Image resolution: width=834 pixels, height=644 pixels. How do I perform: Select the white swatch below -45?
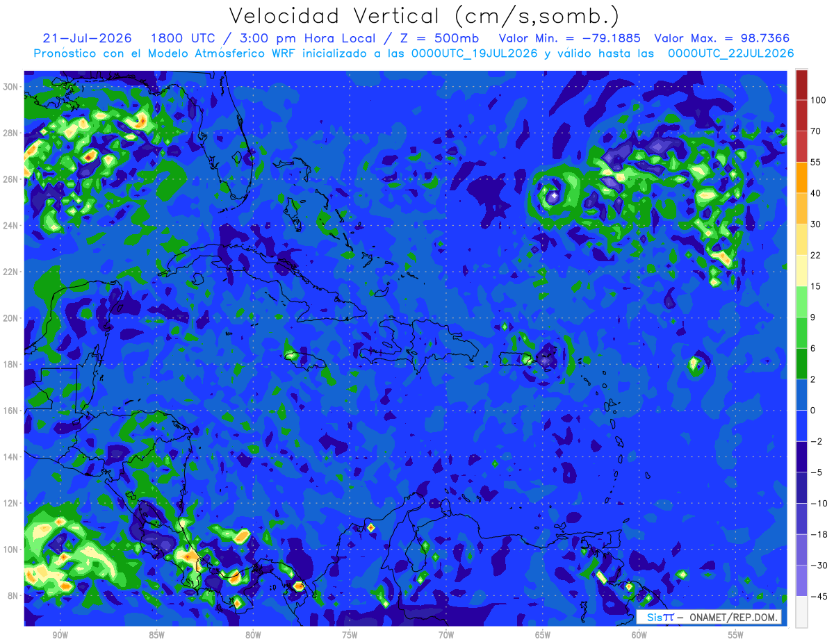click(x=801, y=611)
